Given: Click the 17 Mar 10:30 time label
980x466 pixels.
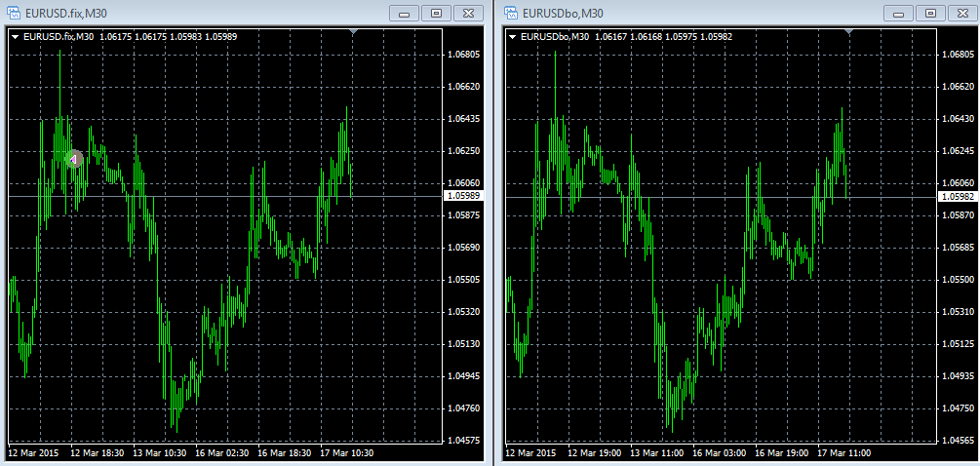Looking at the screenshot, I should pos(347,453).
